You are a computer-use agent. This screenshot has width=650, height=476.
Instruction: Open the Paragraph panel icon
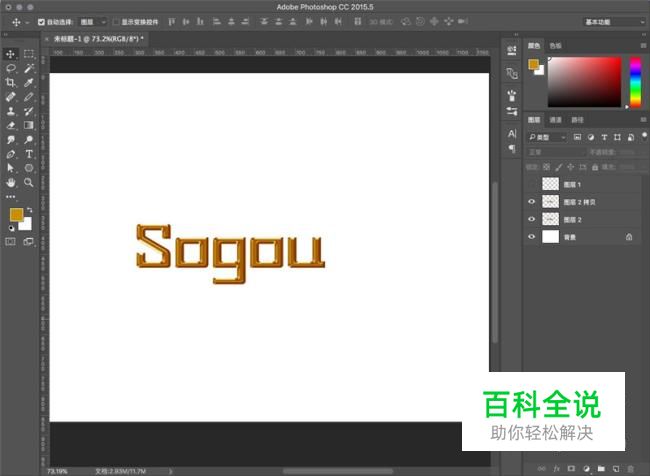pyautogui.click(x=512, y=148)
